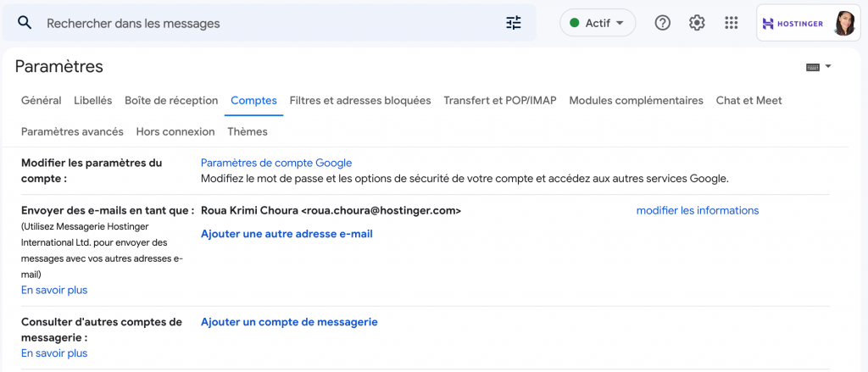The image size is (868, 372).
Task: Go to Transfert et POP/IMAP tab
Action: point(500,100)
